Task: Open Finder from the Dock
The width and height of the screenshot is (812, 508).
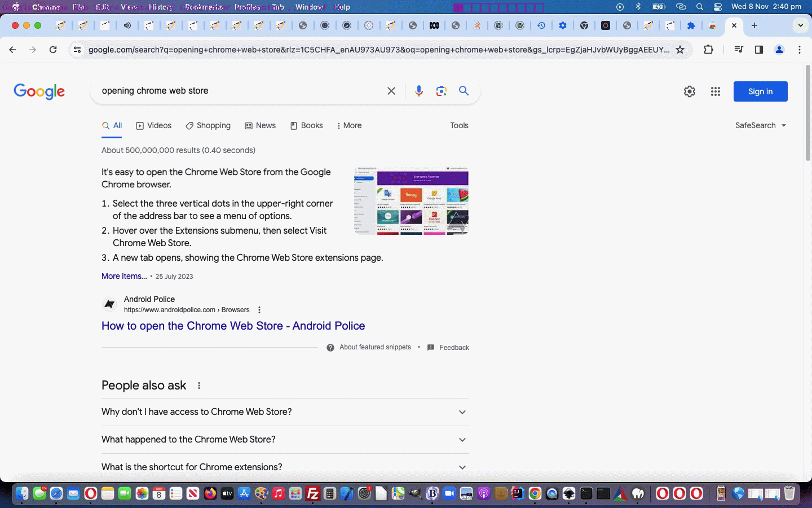Action: point(21,494)
